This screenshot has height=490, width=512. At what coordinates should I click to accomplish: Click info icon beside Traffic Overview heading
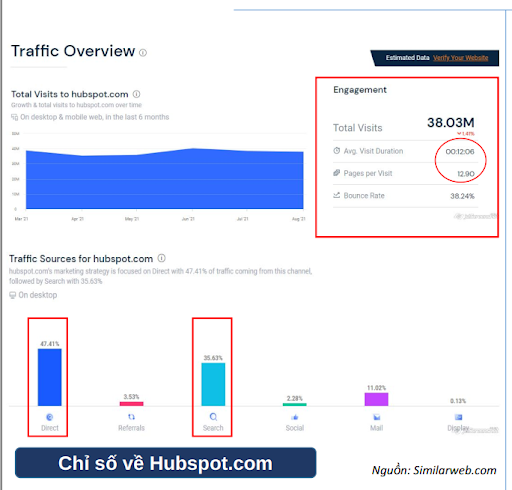click(x=143, y=53)
